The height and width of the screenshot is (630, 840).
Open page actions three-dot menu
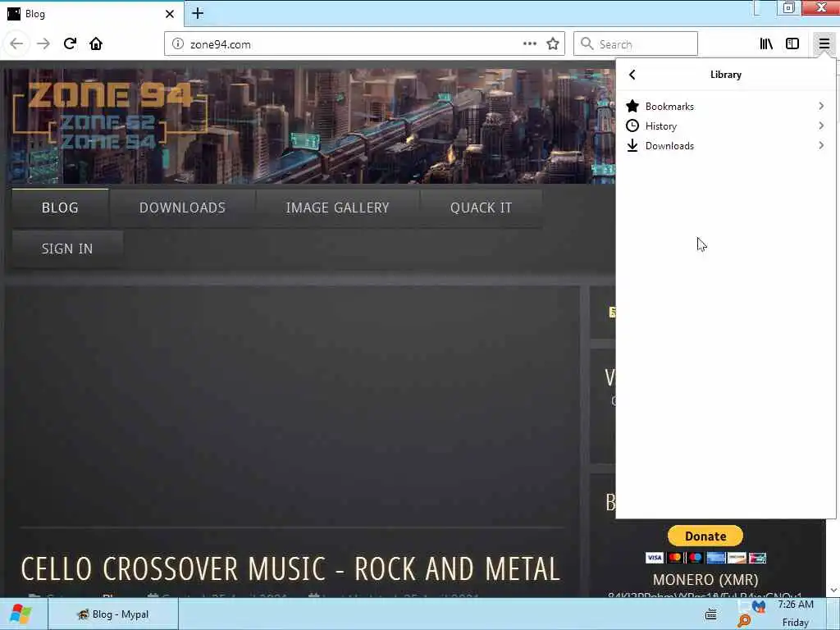(x=529, y=44)
